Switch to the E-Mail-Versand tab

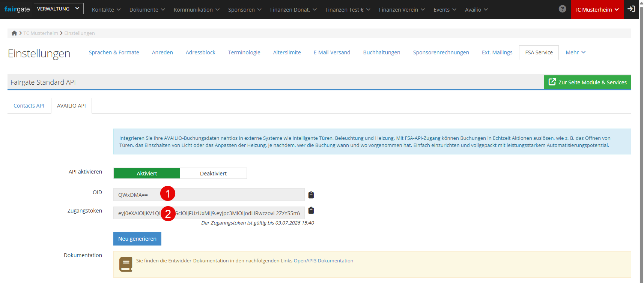(332, 52)
